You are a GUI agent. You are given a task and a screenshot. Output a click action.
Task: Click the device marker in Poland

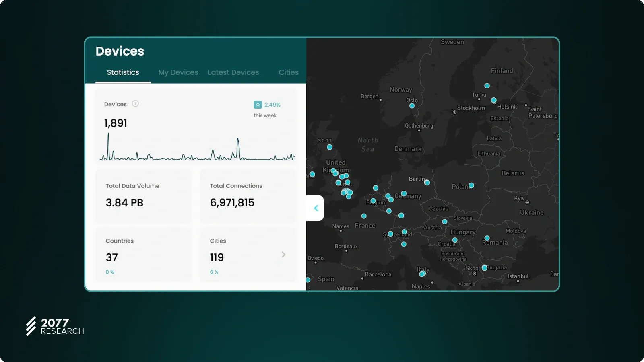[471, 185]
